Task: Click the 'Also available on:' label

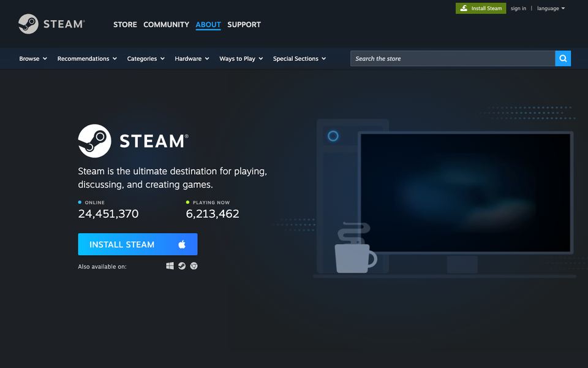Action: pyautogui.click(x=102, y=267)
